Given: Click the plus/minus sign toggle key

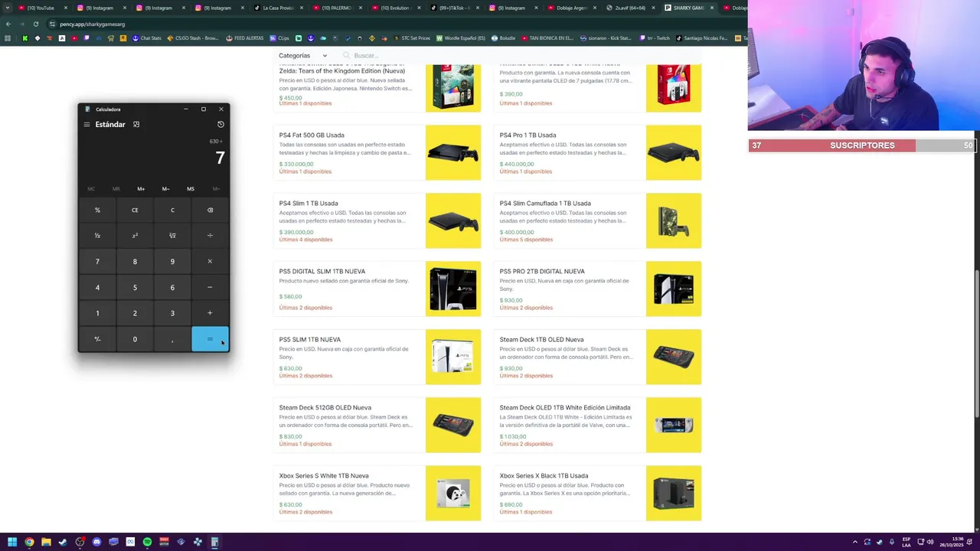Looking at the screenshot, I should 97,339.
